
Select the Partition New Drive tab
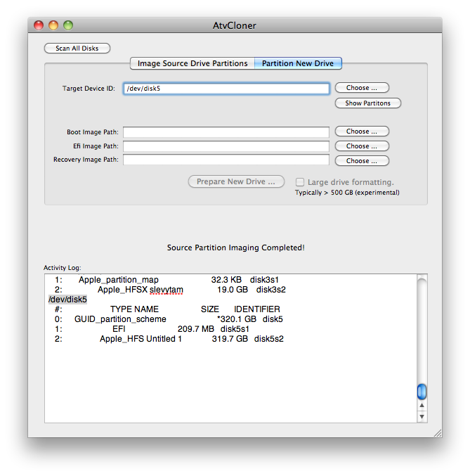pyautogui.click(x=298, y=63)
